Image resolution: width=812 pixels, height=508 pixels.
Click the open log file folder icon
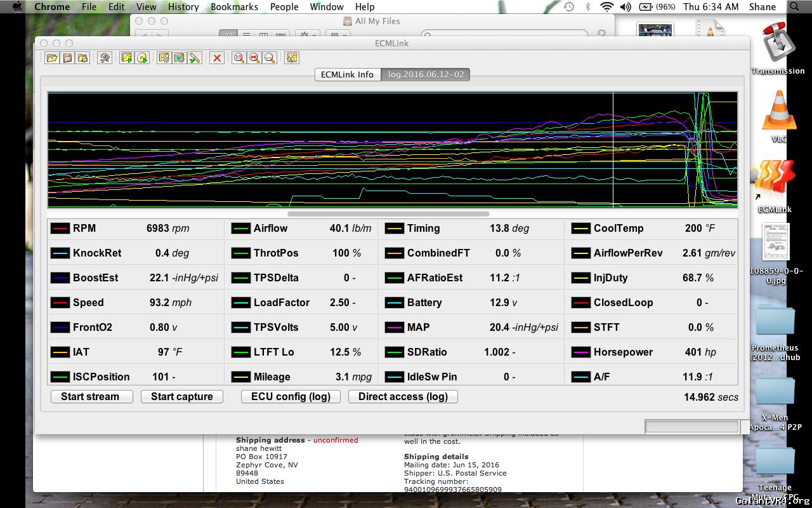tap(52, 58)
